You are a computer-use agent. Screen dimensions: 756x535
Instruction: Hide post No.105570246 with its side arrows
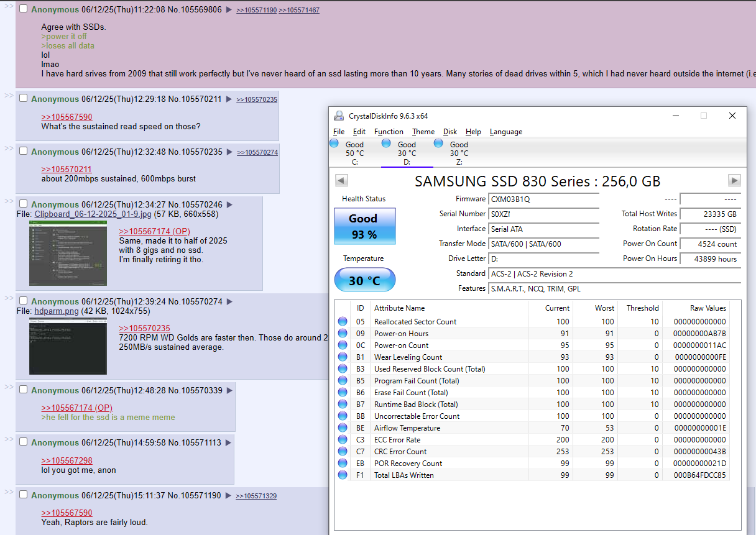click(9, 201)
